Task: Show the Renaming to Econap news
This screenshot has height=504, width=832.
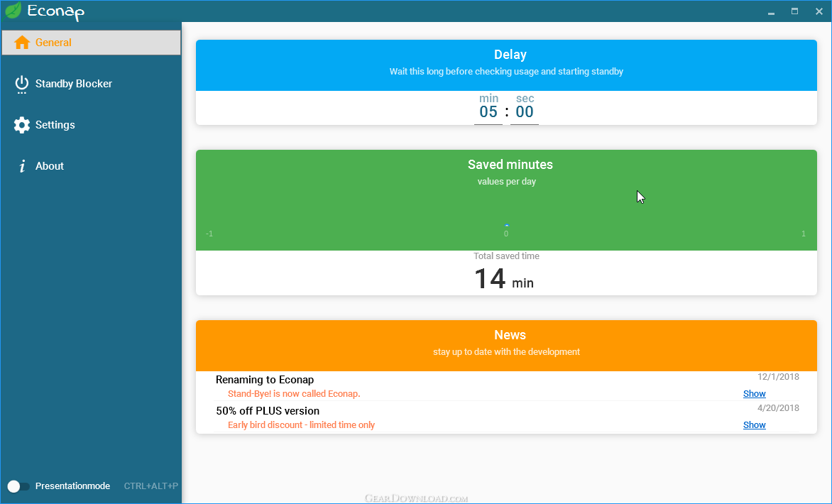Action: pos(754,394)
